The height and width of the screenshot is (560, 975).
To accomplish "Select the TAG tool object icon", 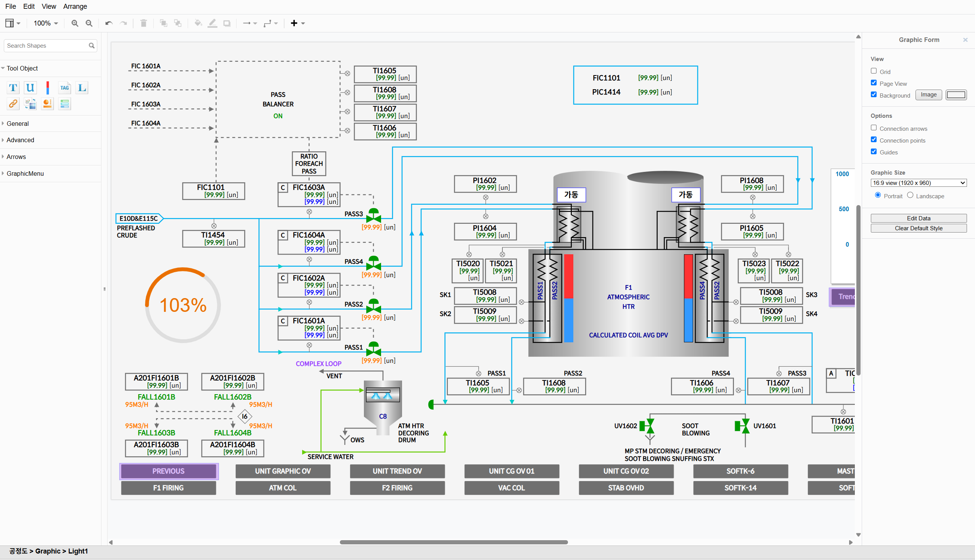I will (64, 88).
